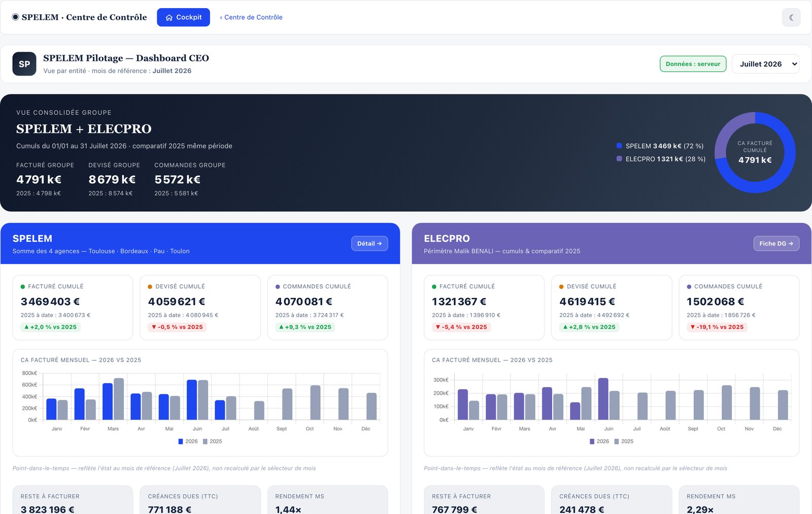Click the Cockpit home button
Image resolution: width=812 pixels, height=514 pixels.
pos(183,17)
